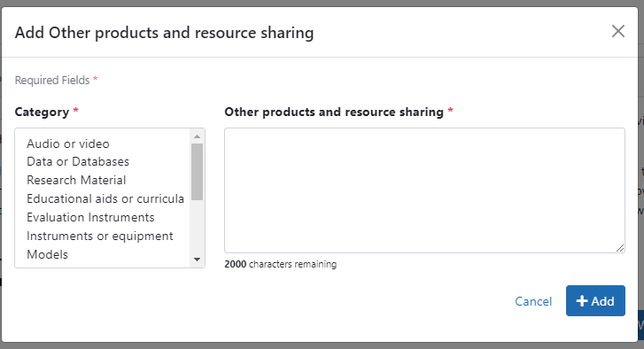This screenshot has width=644, height=349.
Task: Select Audio or video category
Action: pyautogui.click(x=68, y=143)
